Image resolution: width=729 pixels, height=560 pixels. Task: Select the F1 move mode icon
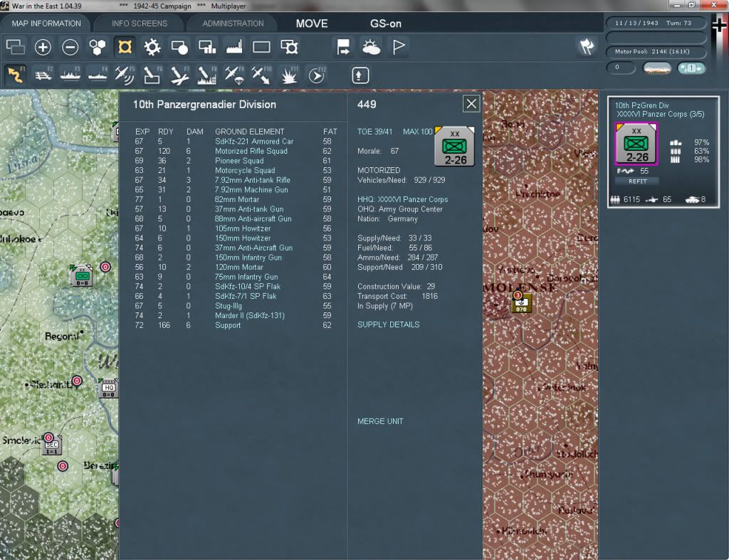tap(16, 75)
